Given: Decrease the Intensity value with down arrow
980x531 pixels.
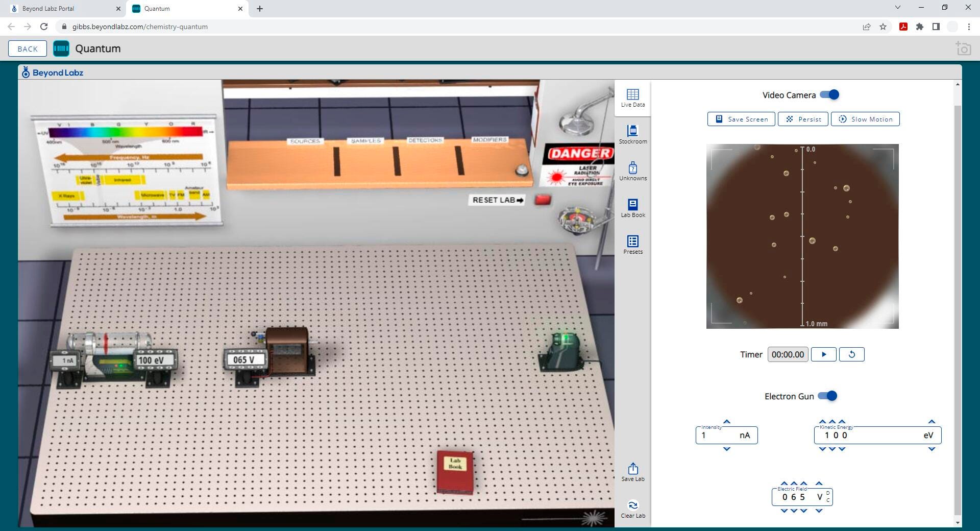Looking at the screenshot, I should click(727, 449).
